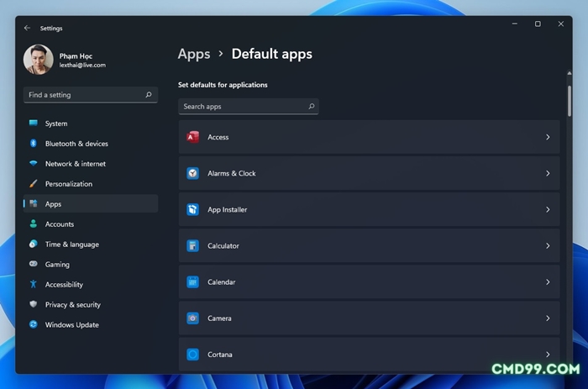Viewport: 588px width, 389px height.
Task: Open Gaming settings
Action: (x=91, y=265)
